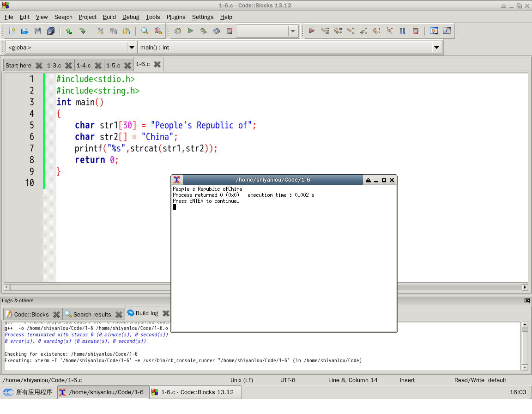The height and width of the screenshot is (414, 532).
Task: Close the Logs & others panel
Action: (527, 301)
